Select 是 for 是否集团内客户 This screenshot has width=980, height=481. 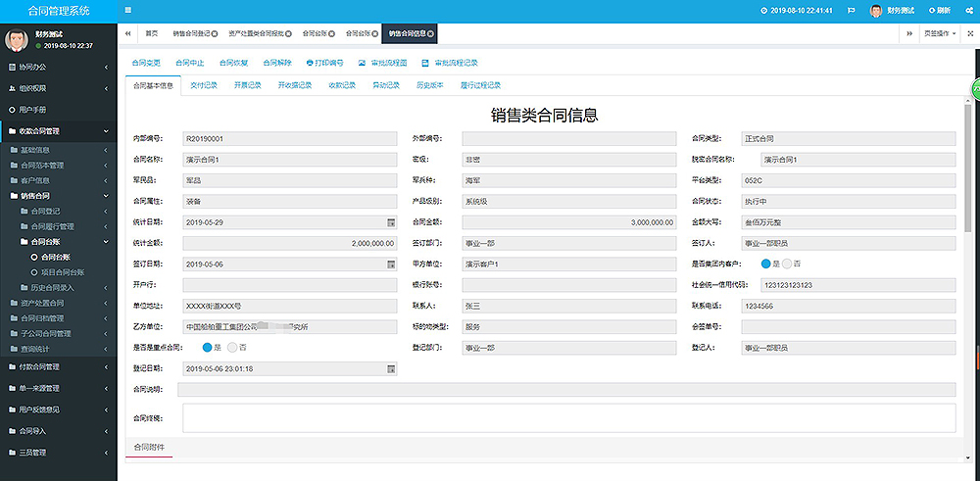pos(766,264)
